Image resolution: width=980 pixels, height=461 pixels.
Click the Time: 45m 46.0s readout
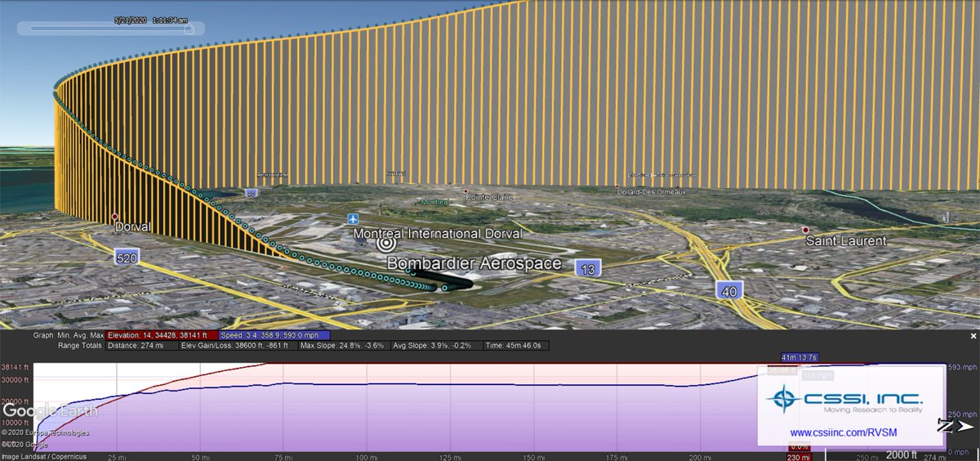(x=515, y=346)
